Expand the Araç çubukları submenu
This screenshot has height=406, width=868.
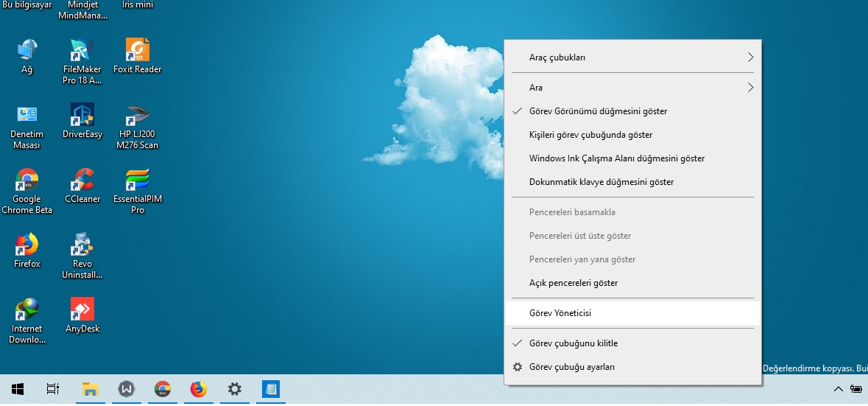pos(632,57)
